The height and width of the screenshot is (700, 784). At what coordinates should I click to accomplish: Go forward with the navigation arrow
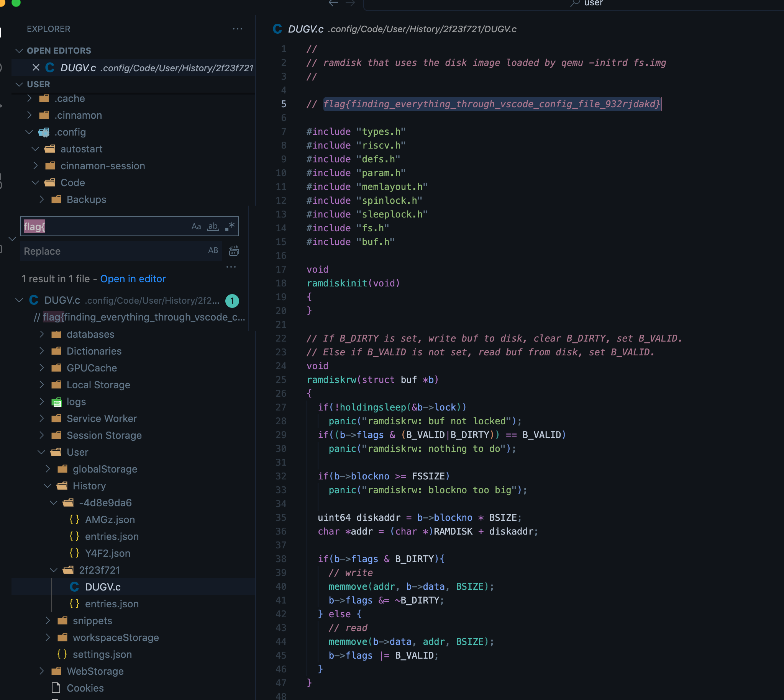pyautogui.click(x=350, y=3)
